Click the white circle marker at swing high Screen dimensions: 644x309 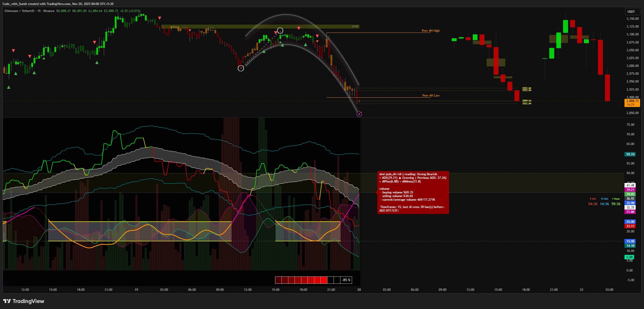point(280,31)
